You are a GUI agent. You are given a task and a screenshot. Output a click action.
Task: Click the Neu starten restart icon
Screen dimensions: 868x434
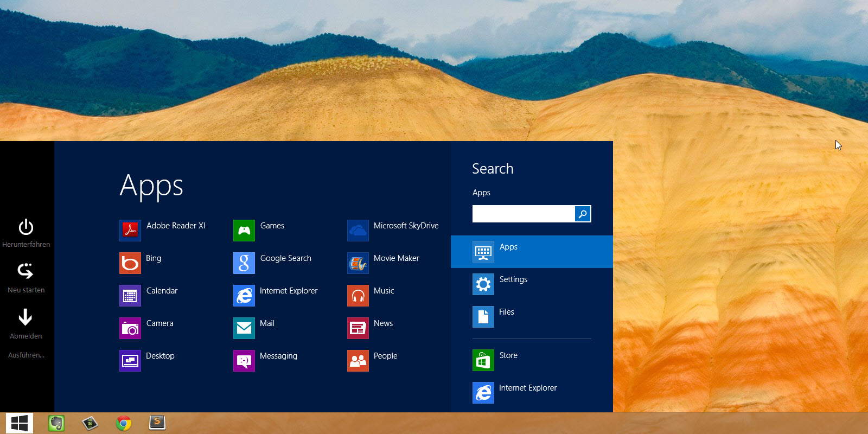tap(25, 271)
